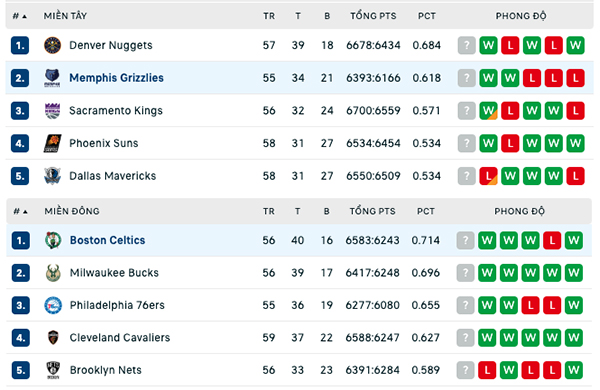Click the Brooklyn Nets logo
Image resolution: width=600 pixels, height=390 pixels.
(53, 370)
